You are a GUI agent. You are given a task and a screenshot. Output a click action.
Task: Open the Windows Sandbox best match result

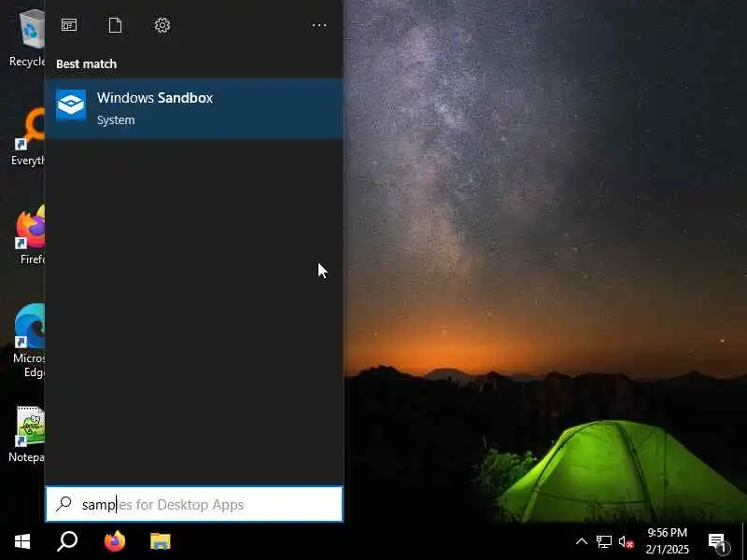194,108
